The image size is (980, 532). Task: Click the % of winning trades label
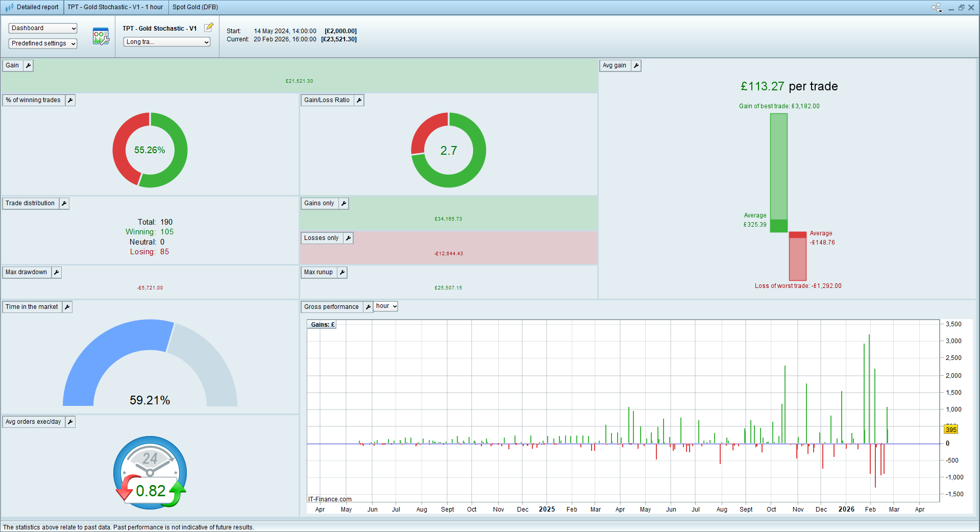[33, 100]
